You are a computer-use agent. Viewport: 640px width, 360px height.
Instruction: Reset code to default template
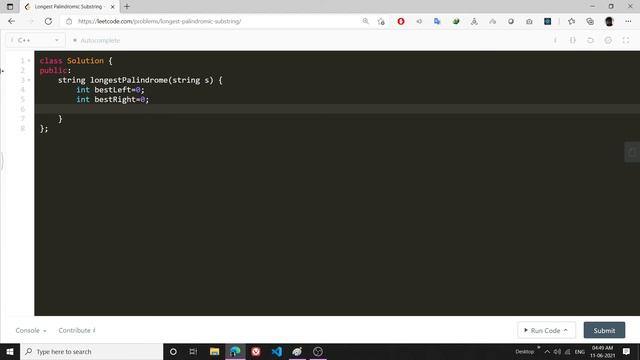pyautogui.click(x=590, y=40)
